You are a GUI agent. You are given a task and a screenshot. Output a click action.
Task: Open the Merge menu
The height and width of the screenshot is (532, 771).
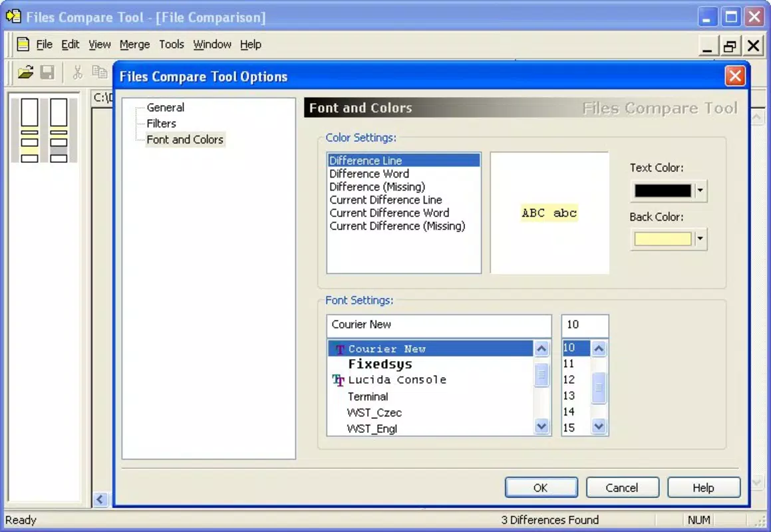(x=134, y=45)
